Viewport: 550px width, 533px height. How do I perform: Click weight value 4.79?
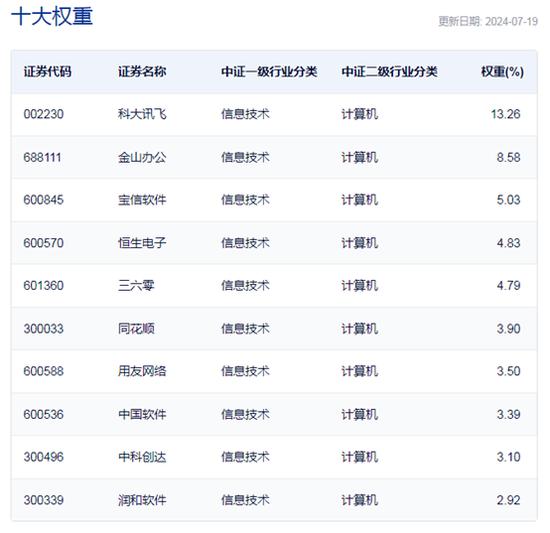pyautogui.click(x=508, y=285)
